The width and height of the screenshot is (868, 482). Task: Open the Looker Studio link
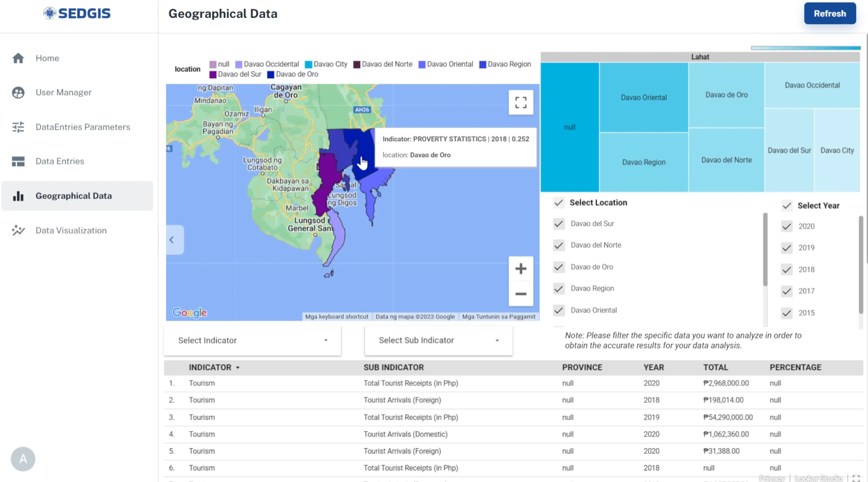tap(818, 478)
